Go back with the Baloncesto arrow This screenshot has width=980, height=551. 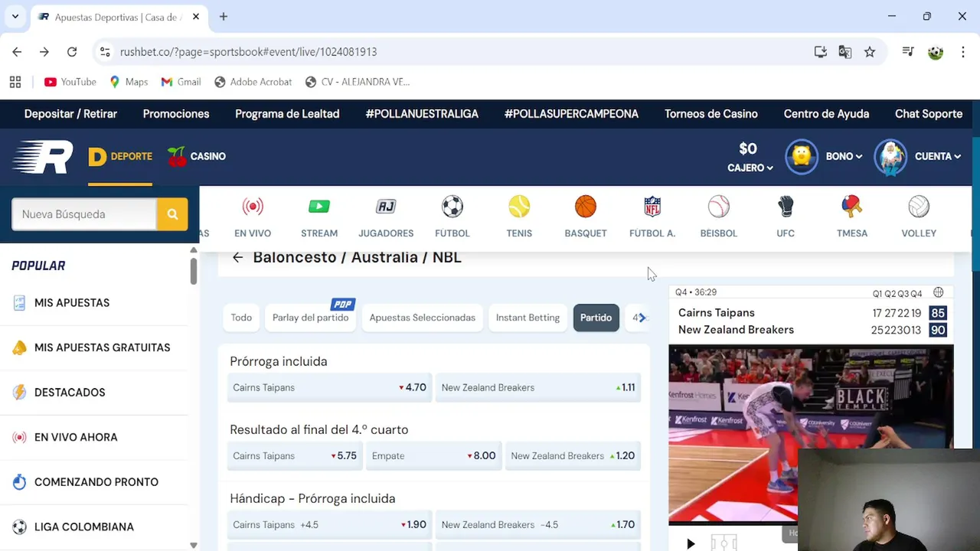tap(237, 258)
